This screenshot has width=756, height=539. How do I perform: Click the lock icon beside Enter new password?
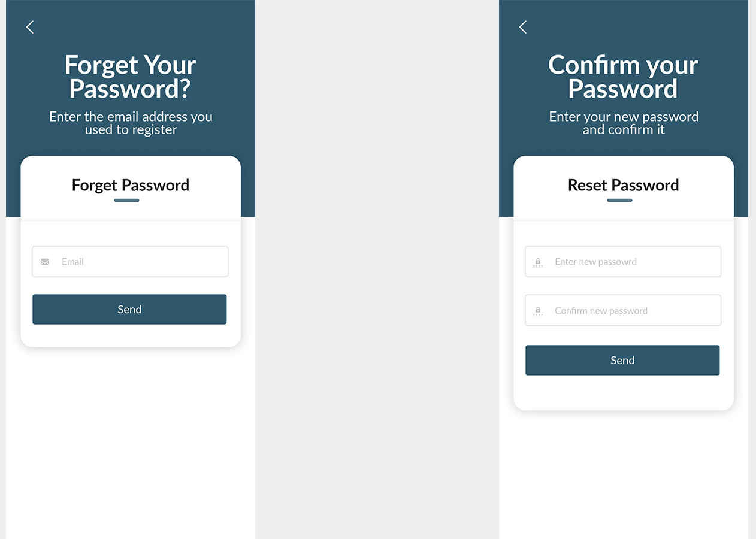[538, 262]
